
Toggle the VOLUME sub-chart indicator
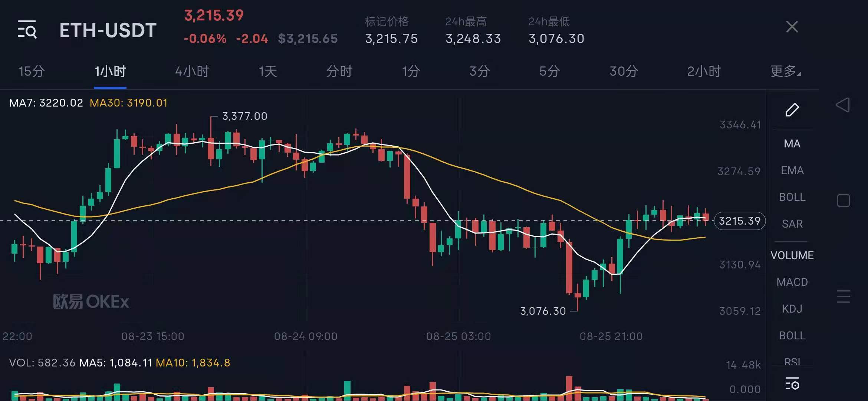[x=792, y=255]
